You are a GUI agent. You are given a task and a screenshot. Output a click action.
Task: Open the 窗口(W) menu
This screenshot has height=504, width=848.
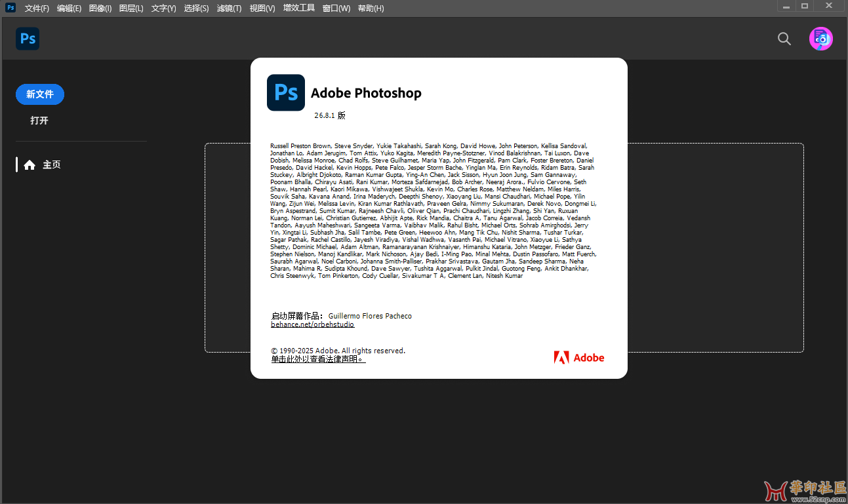336,9
